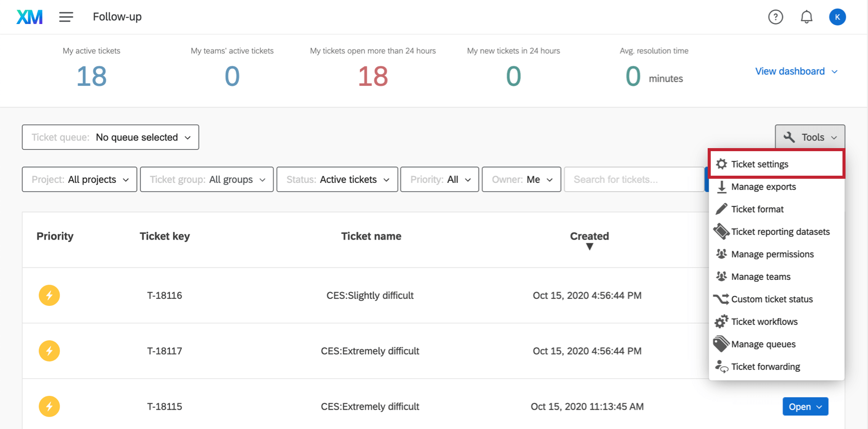Image resolution: width=868 pixels, height=429 pixels.
Task: Click the Follow-up page title
Action: (117, 17)
